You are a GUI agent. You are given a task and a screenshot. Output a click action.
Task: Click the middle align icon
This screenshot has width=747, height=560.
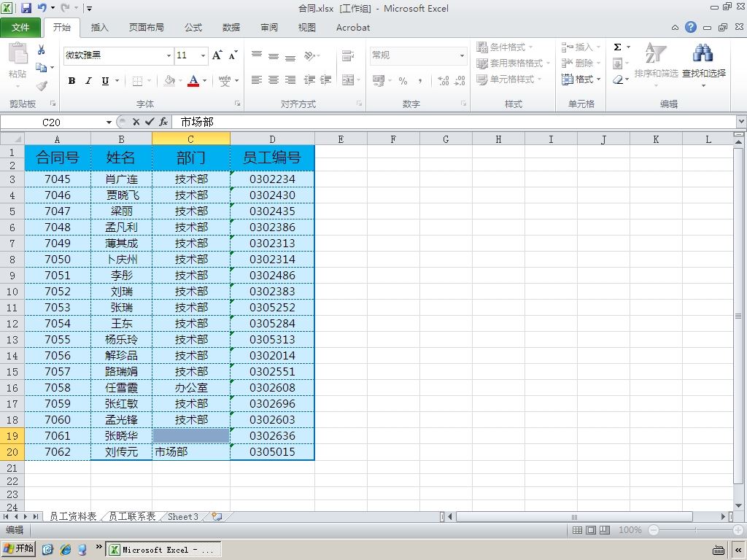[x=274, y=55]
